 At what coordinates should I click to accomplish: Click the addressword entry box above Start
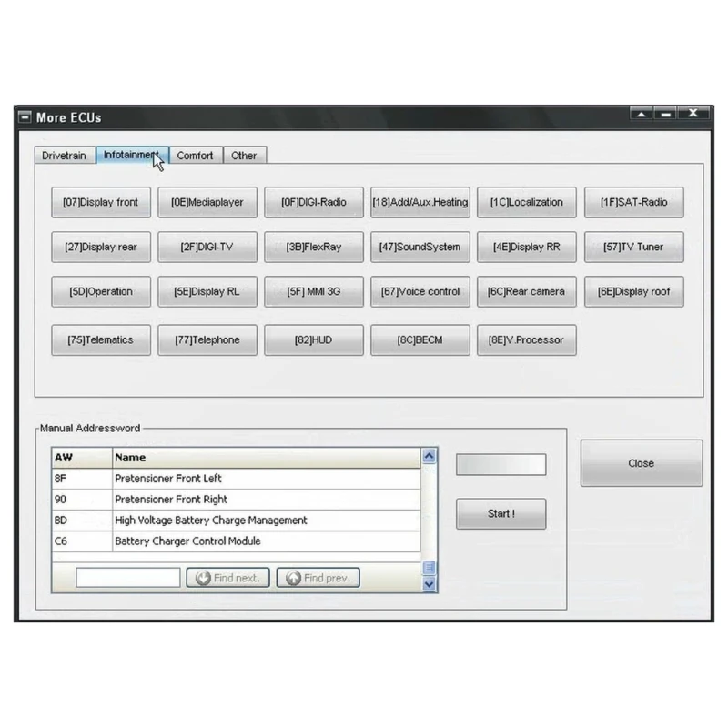point(501,465)
